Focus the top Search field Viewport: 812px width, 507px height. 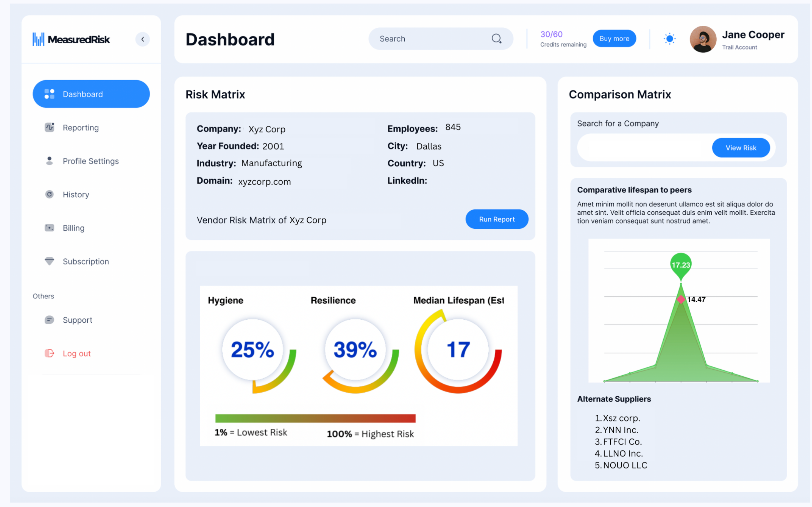point(432,39)
